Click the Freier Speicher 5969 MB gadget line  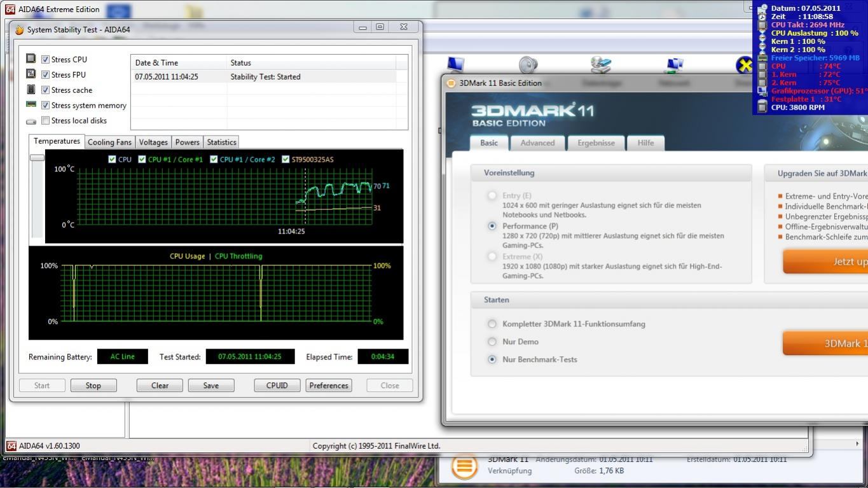815,58
